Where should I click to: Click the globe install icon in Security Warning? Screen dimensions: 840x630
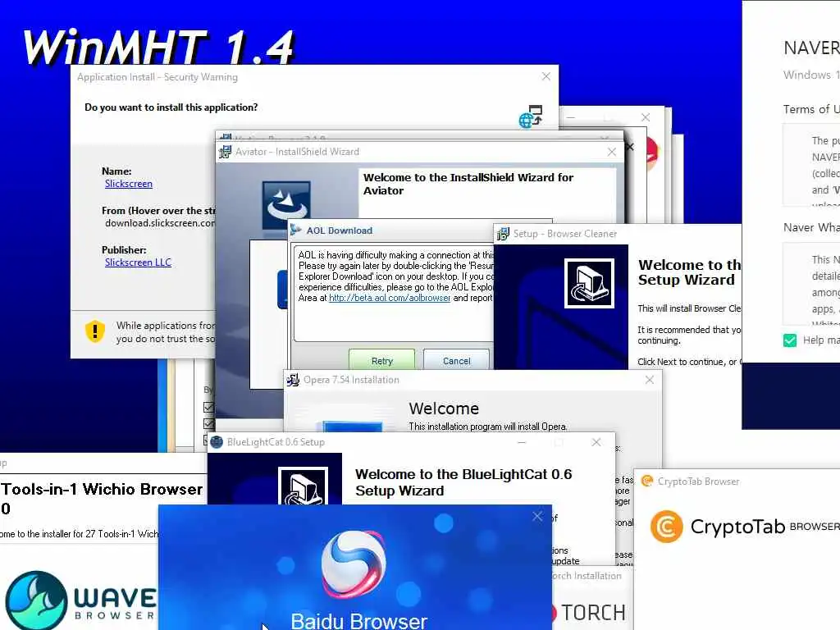(531, 116)
